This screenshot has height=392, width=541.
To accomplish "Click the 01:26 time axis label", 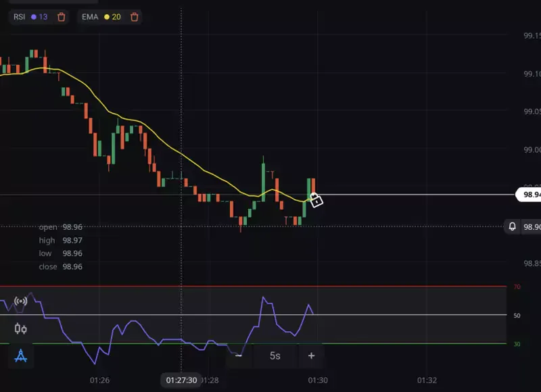I will click(99, 381).
